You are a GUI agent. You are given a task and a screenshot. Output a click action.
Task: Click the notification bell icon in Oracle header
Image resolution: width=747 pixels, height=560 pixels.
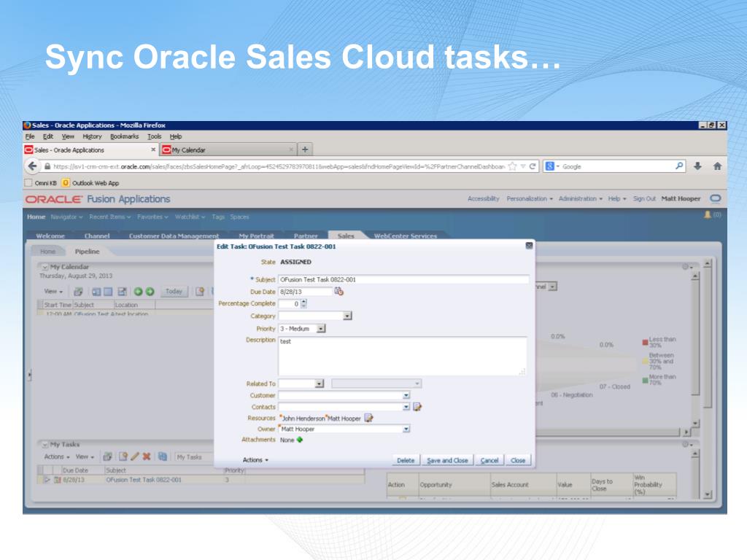(x=708, y=215)
